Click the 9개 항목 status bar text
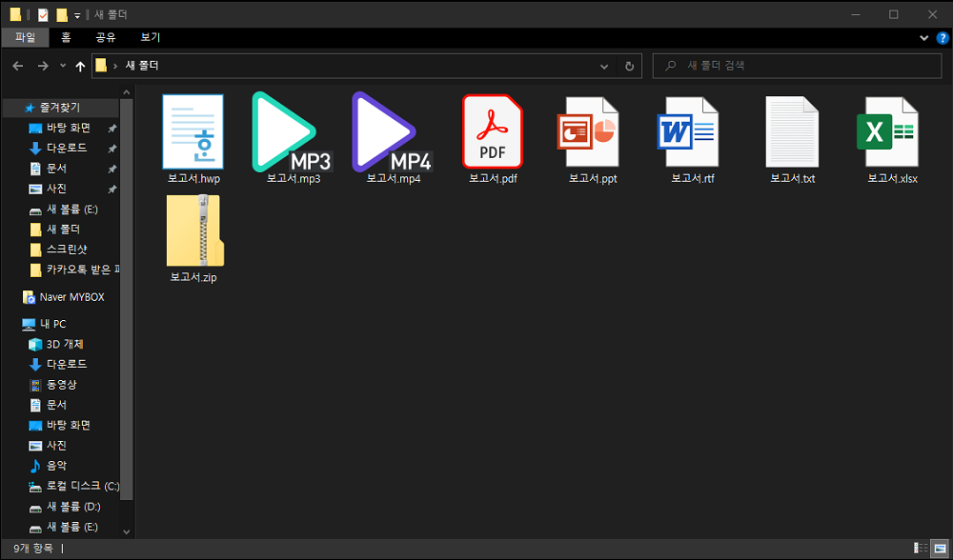 32,549
